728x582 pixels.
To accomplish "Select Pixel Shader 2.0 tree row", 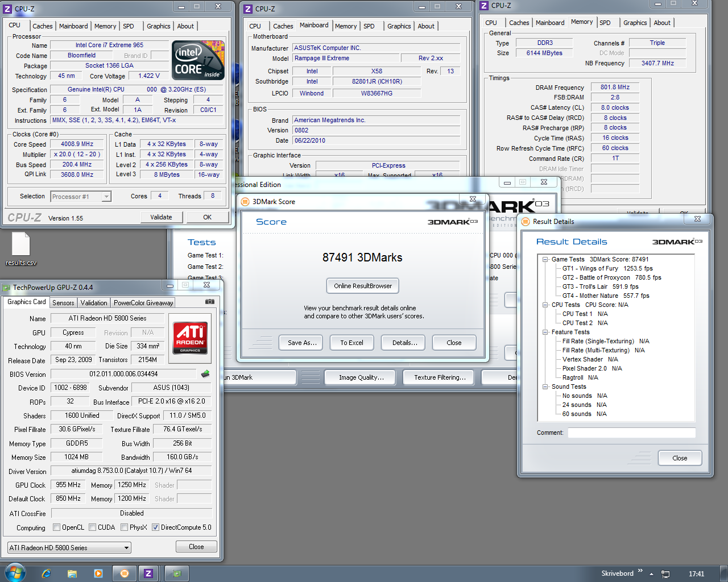I will click(x=592, y=368).
